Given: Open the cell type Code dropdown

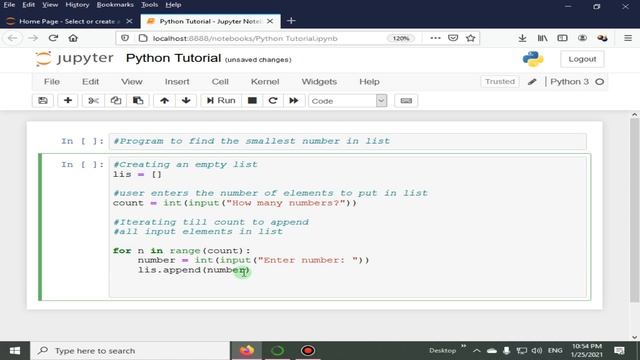Looking at the screenshot, I should click(x=348, y=101).
